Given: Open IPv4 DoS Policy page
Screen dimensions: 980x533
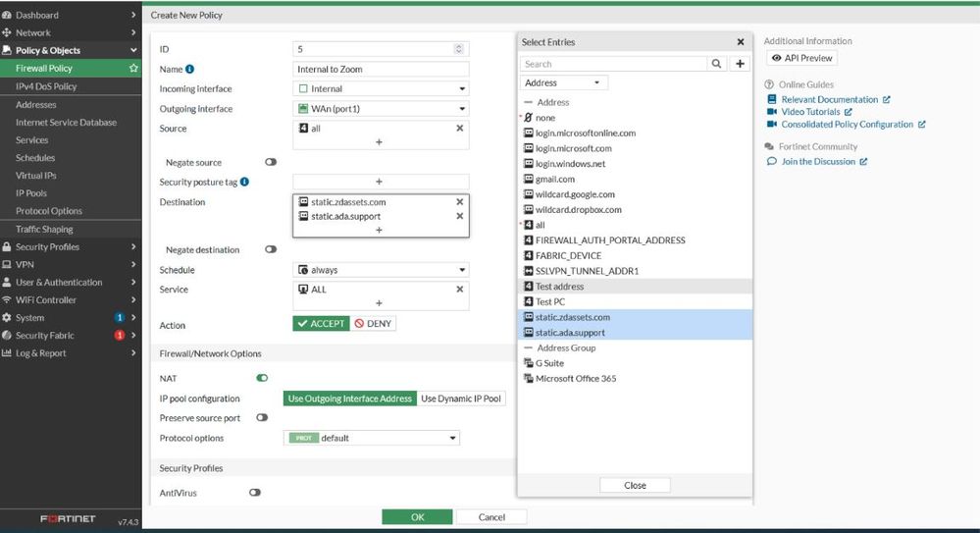Looking at the screenshot, I should (46, 86).
